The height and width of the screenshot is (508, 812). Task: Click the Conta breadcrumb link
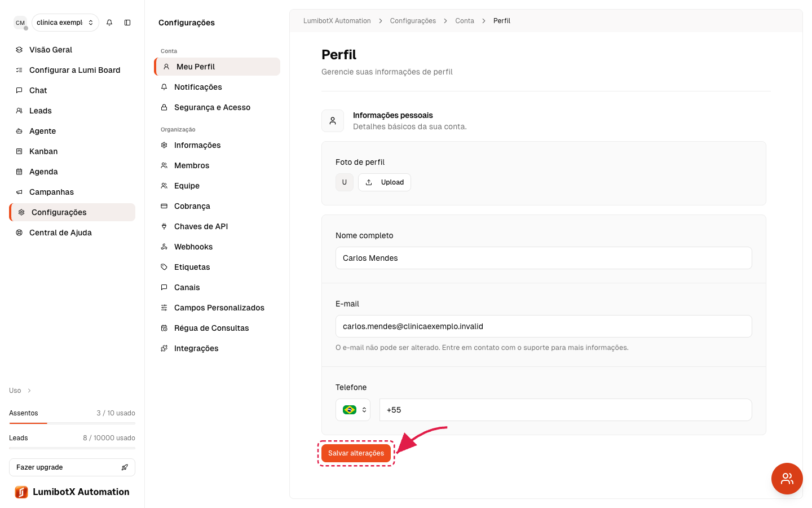coord(465,21)
